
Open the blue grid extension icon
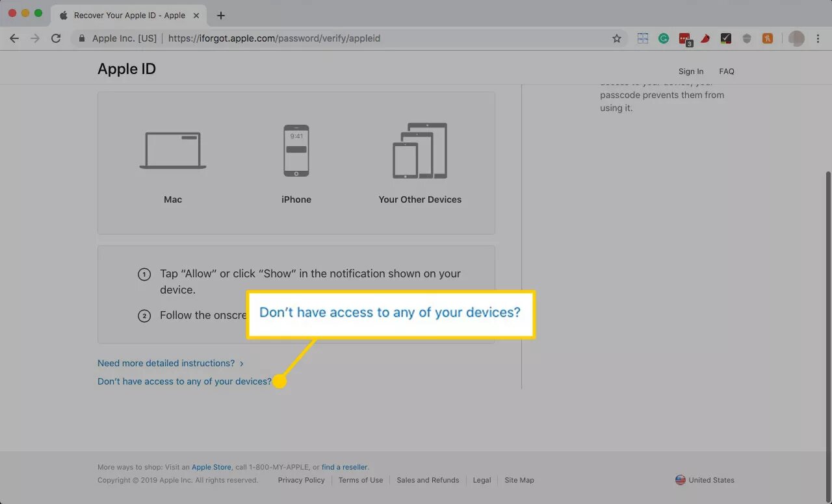point(642,38)
